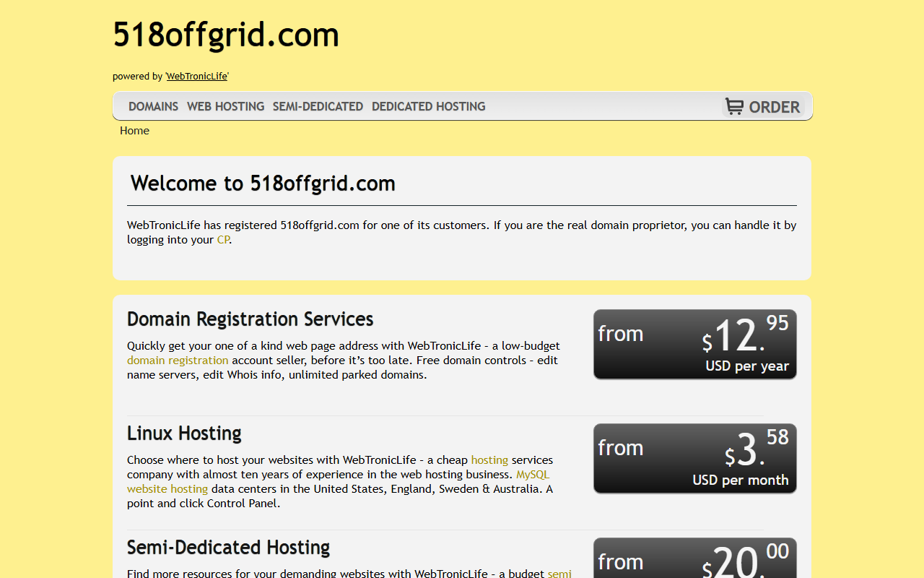The image size is (924, 578).
Task: Follow the 'domain registration' link
Action: [178, 360]
